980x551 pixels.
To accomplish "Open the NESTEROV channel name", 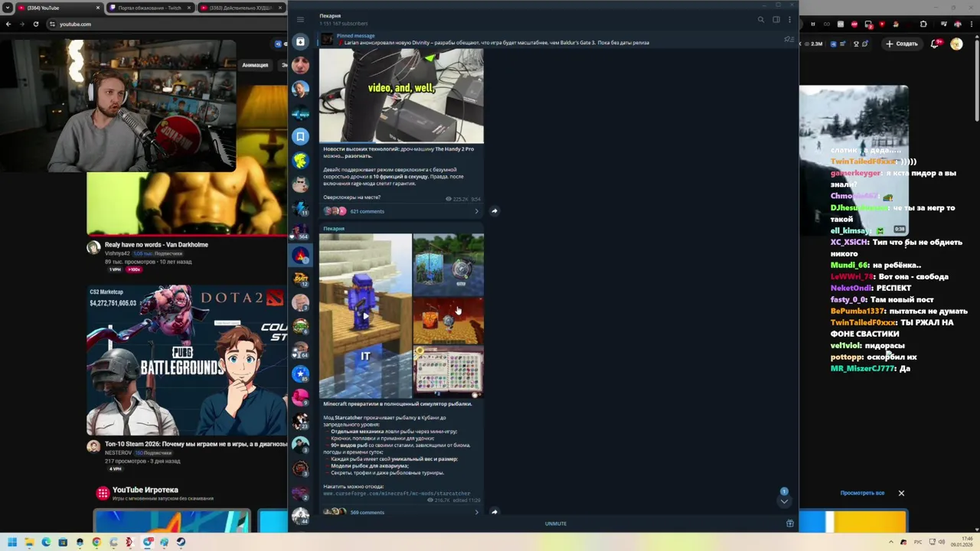I will click(x=118, y=452).
